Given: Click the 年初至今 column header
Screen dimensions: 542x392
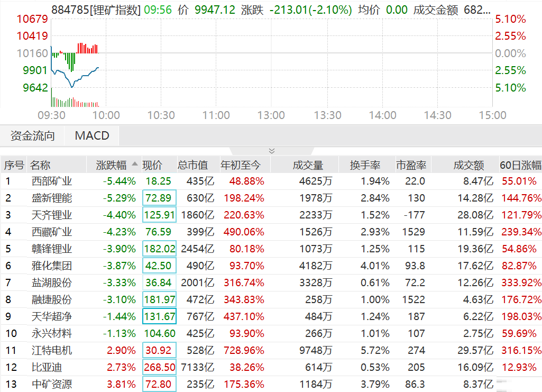Looking at the screenshot, I should [241, 165].
